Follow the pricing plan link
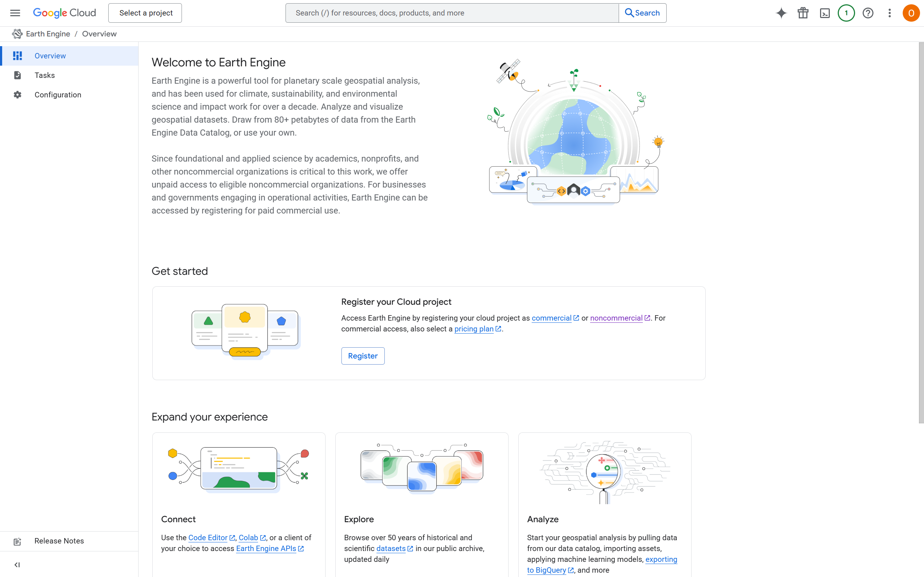 (474, 329)
